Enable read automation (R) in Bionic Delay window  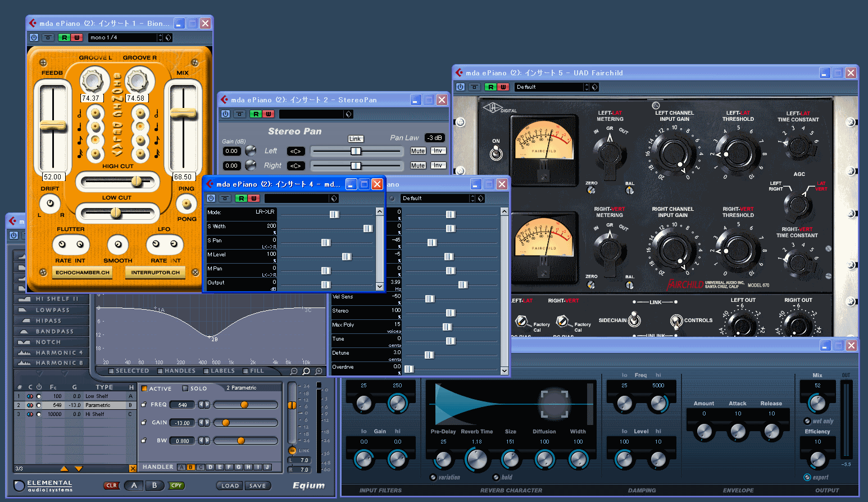tap(64, 38)
